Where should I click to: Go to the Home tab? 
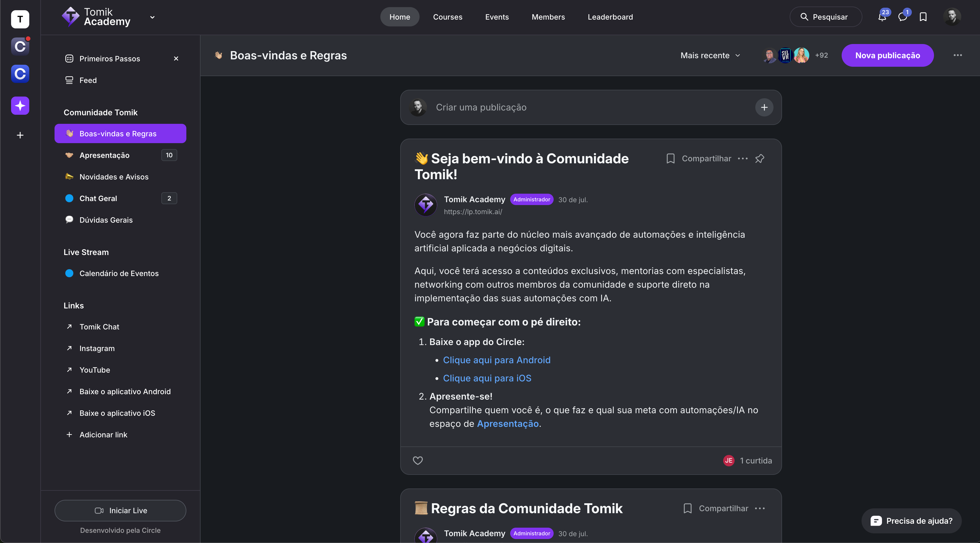400,17
